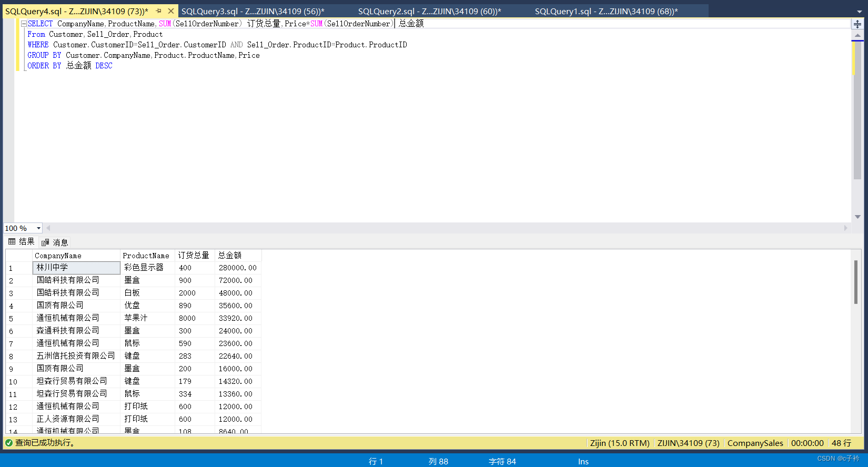Click the elapsed time 00:00:00
This screenshot has height=467, width=868.
(808, 443)
